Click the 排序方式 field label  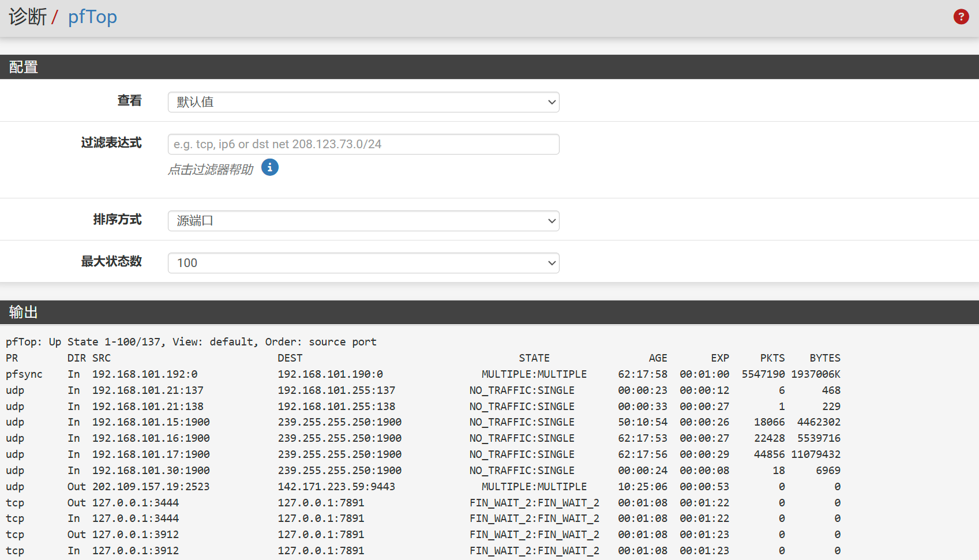tap(117, 220)
